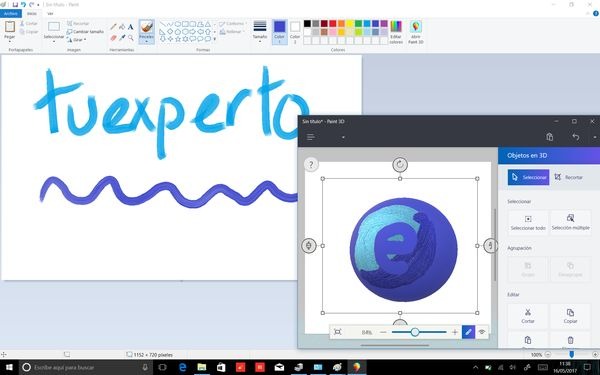This screenshot has height=375, width=600.
Task: Select the Eraser tool in Paint
Action: (x=113, y=38)
